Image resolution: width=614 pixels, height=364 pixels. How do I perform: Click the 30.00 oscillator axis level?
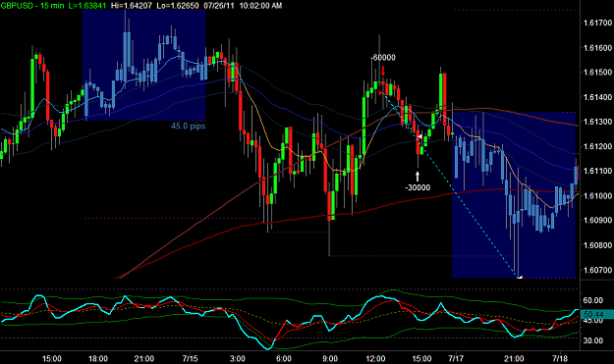tap(592, 340)
